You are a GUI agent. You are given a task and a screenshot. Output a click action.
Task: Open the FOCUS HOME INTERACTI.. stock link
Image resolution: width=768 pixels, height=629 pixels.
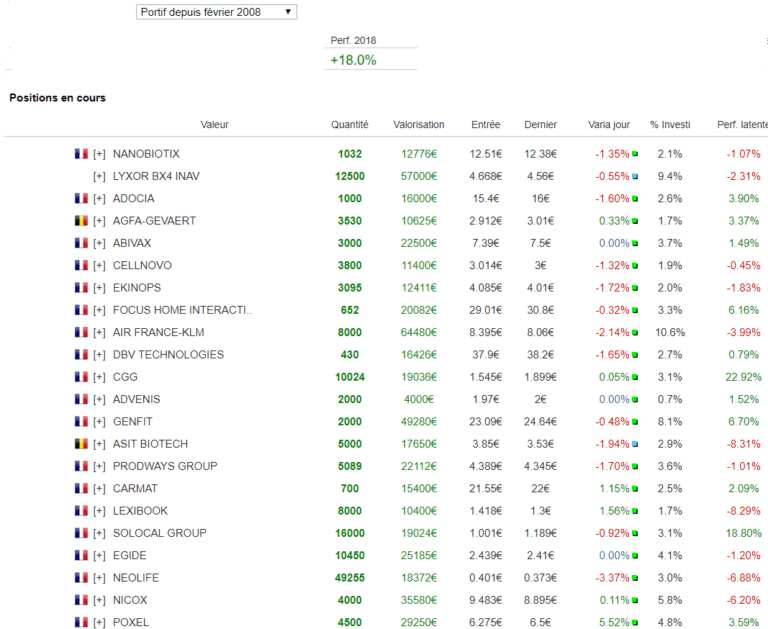click(x=182, y=310)
